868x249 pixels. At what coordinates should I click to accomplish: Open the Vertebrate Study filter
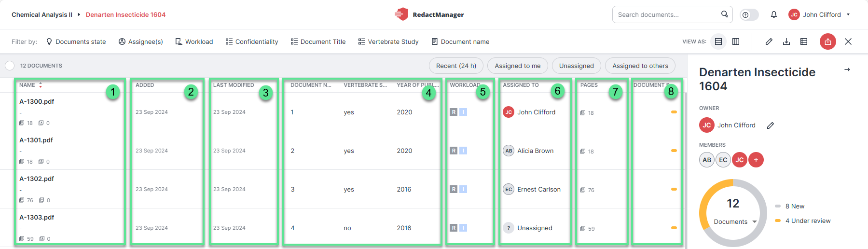pos(388,41)
